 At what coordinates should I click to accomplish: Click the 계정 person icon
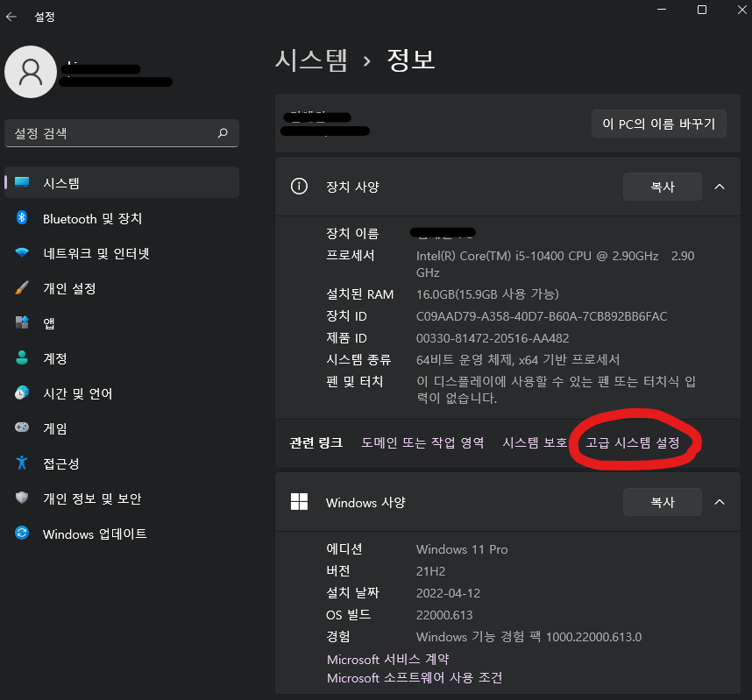(22, 357)
